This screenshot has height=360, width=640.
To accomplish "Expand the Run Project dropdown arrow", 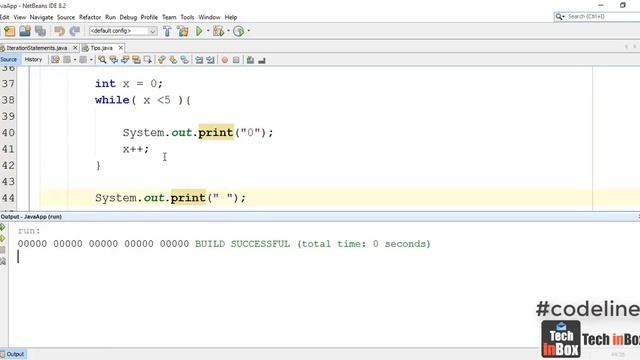I will click(208, 31).
